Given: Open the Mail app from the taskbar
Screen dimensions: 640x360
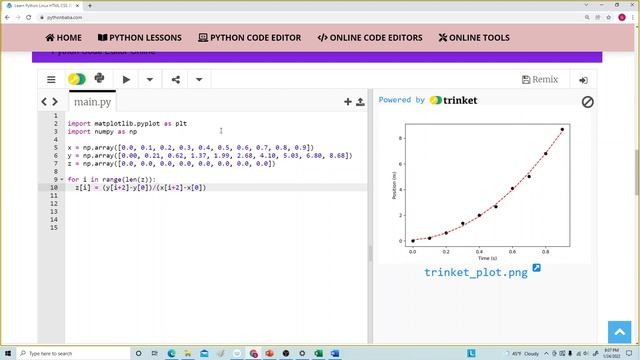Looking at the screenshot, I should 204,353.
